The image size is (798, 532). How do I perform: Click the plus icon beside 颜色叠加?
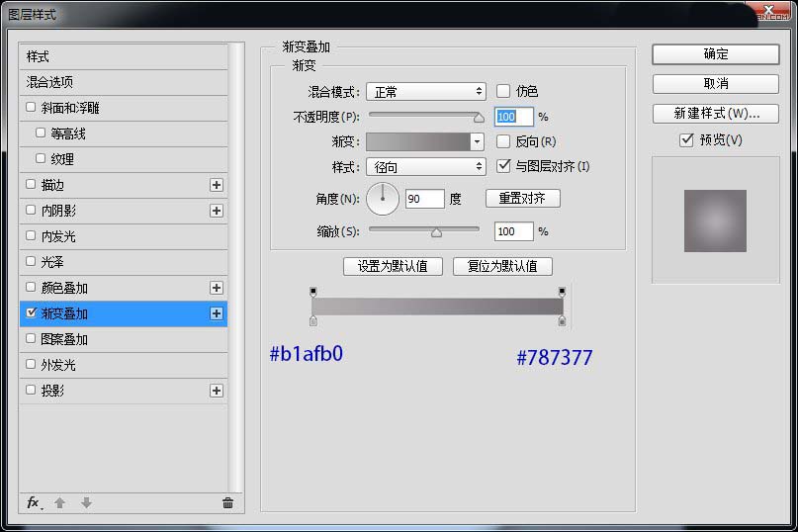point(217,288)
